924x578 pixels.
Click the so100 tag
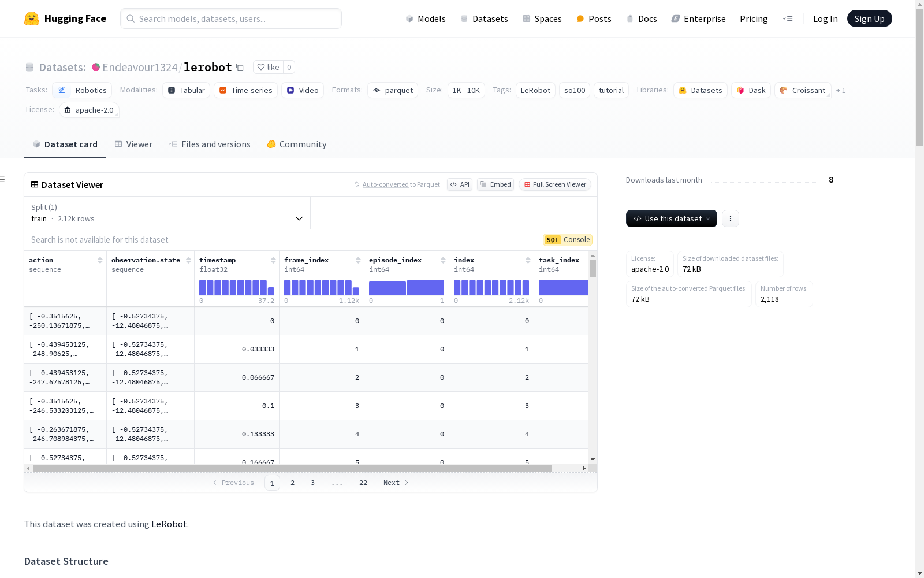pyautogui.click(x=575, y=90)
